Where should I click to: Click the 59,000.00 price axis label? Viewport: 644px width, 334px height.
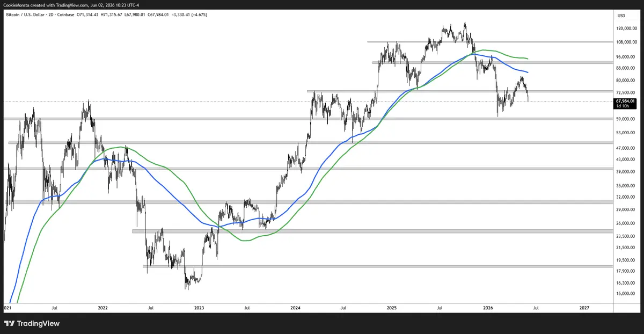pyautogui.click(x=626, y=119)
